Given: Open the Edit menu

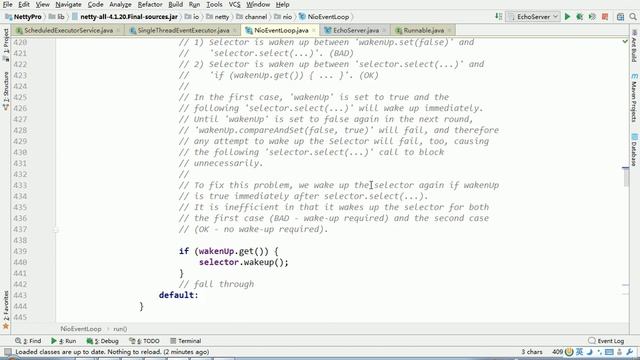Looking at the screenshot, I should [24, 4].
